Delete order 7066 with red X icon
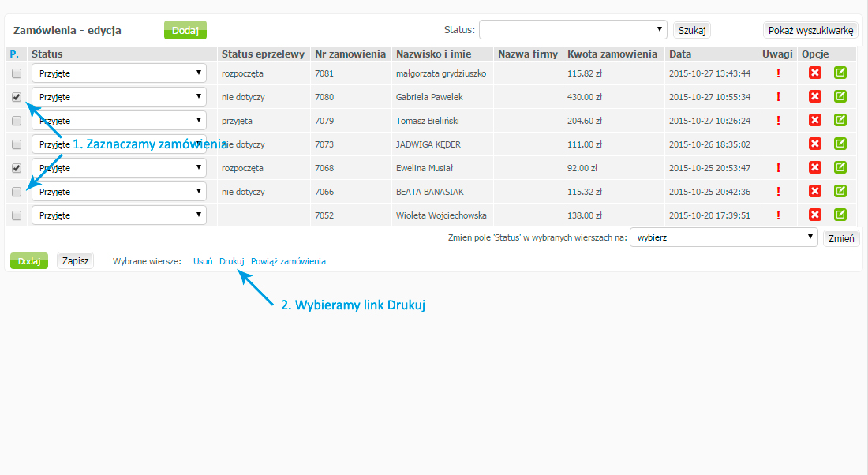Image resolution: width=868 pixels, height=475 pixels. click(x=815, y=191)
